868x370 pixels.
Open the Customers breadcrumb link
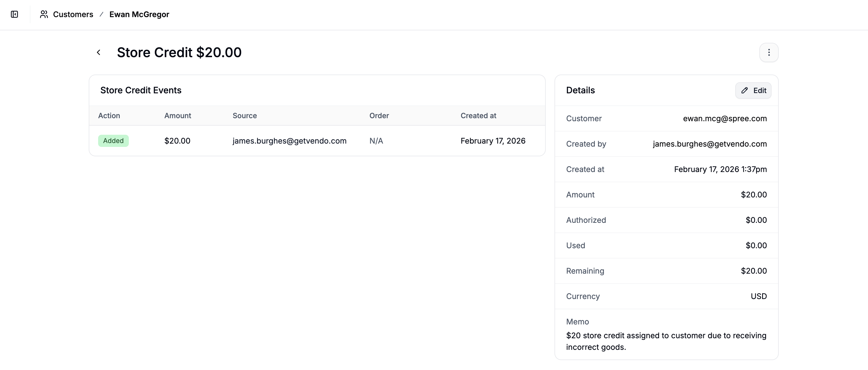coord(73,14)
